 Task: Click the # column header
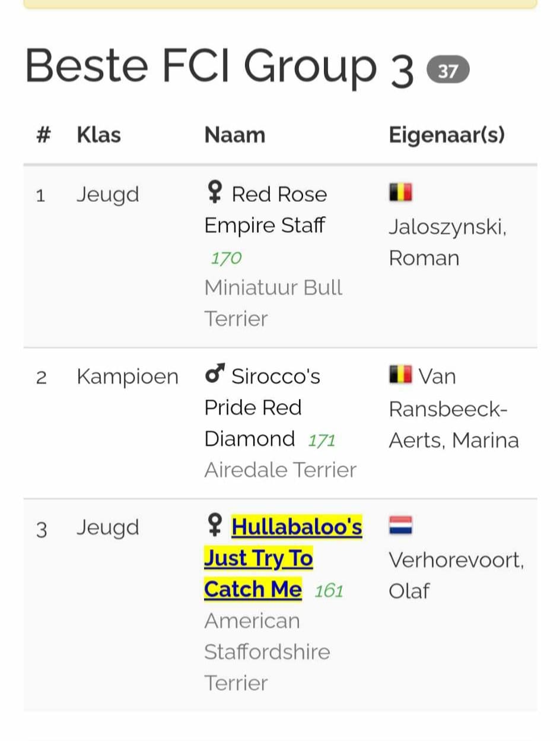(x=43, y=135)
